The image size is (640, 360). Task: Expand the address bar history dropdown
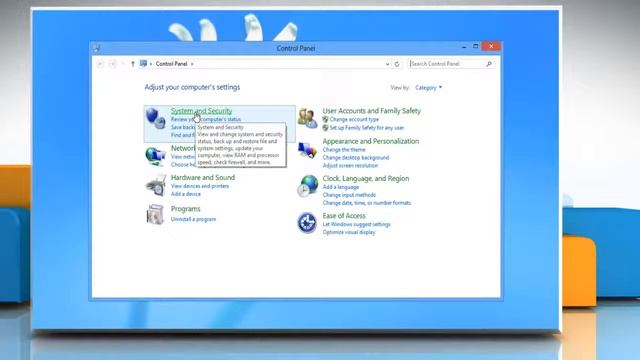pos(387,64)
